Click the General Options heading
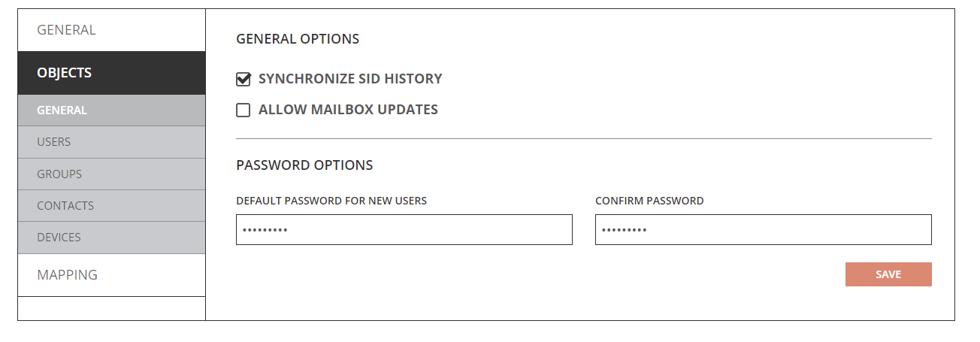This screenshot has width=980, height=342. pyautogui.click(x=298, y=39)
